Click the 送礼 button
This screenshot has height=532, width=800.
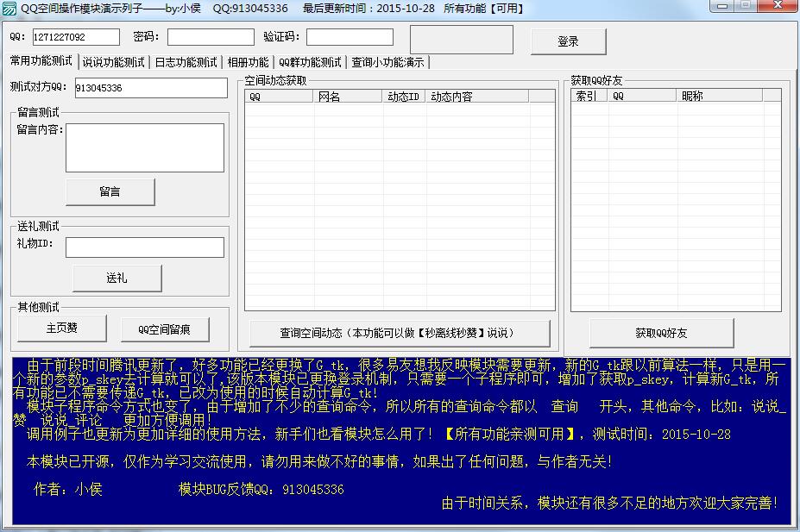[117, 278]
